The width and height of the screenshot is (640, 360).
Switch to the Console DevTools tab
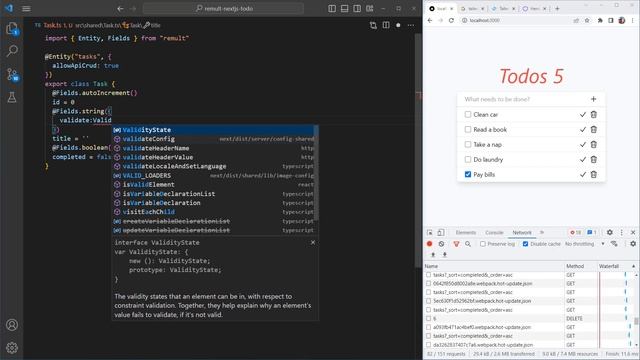click(x=494, y=233)
